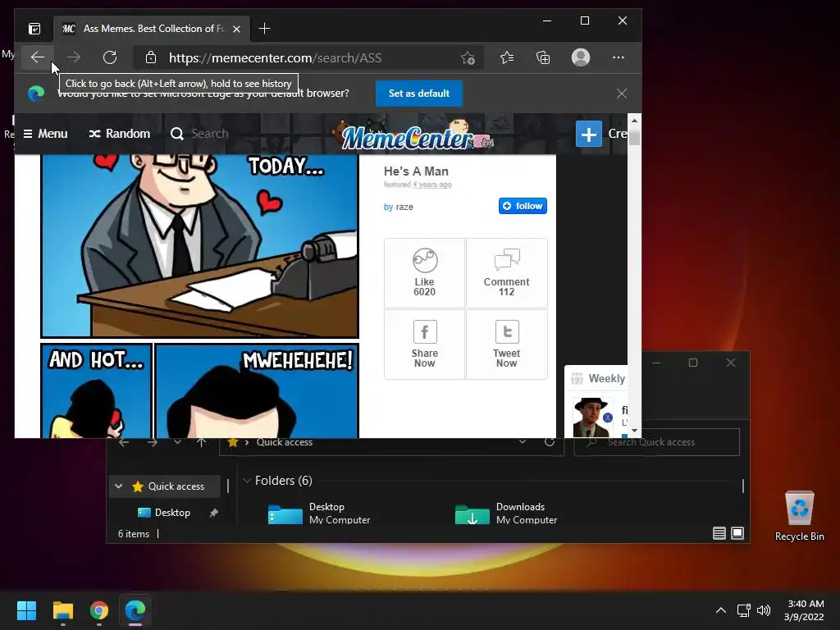Click the Create plus button

[x=589, y=134]
